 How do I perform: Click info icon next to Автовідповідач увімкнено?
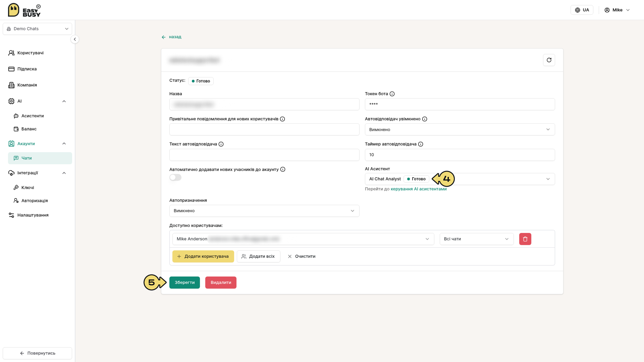(425, 119)
